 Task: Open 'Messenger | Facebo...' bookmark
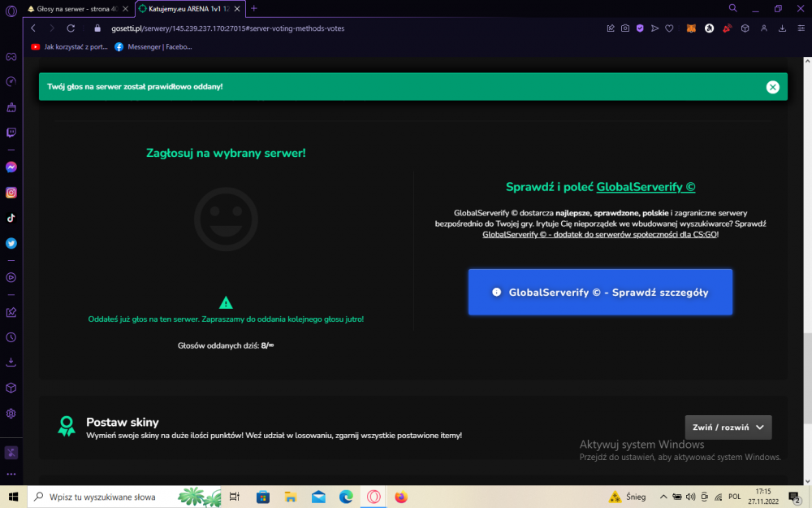pyautogui.click(x=153, y=46)
